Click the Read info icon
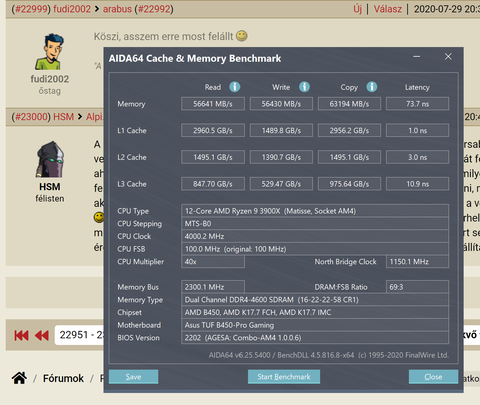Screen dimensions: 480x405 coord(235,87)
